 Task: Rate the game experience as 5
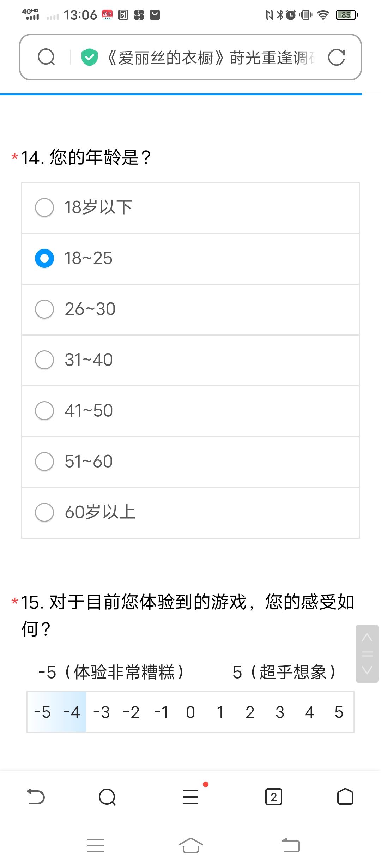(339, 712)
